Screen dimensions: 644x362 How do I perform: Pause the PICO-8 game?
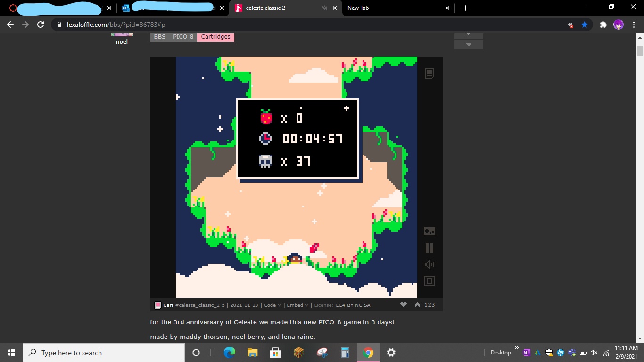(x=429, y=248)
